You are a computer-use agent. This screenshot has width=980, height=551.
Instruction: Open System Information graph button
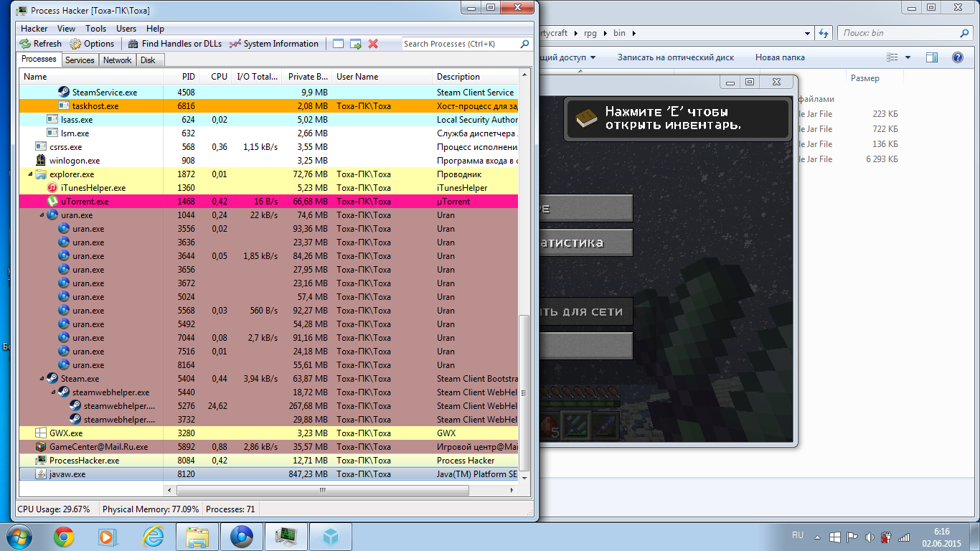(274, 44)
